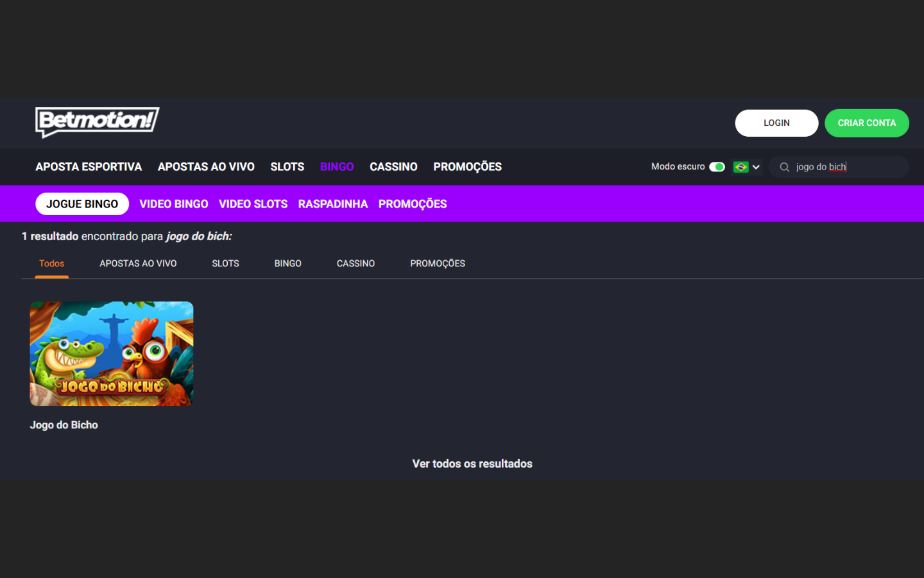Switch to the CASSINO results tab
The width and height of the screenshot is (924, 578).
coord(355,263)
